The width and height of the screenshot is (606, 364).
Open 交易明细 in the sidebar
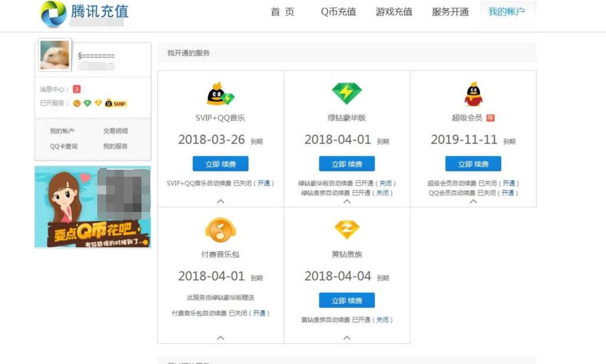(115, 131)
